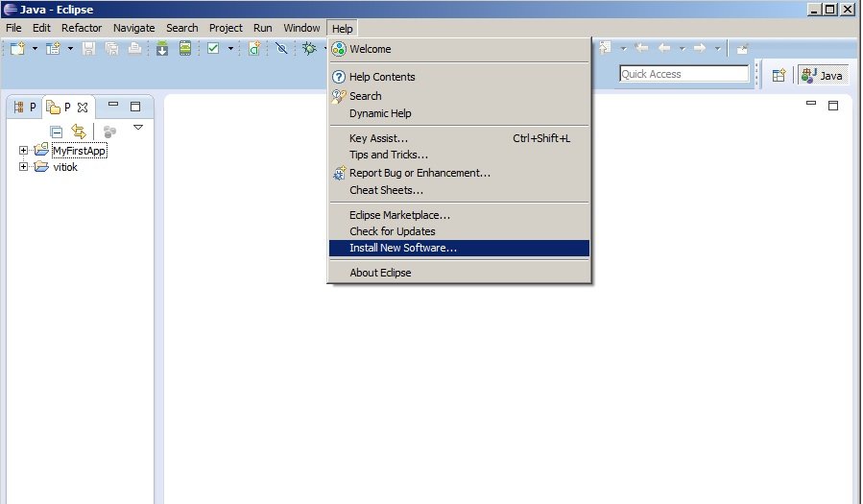Open the Navigate menu

tap(133, 28)
